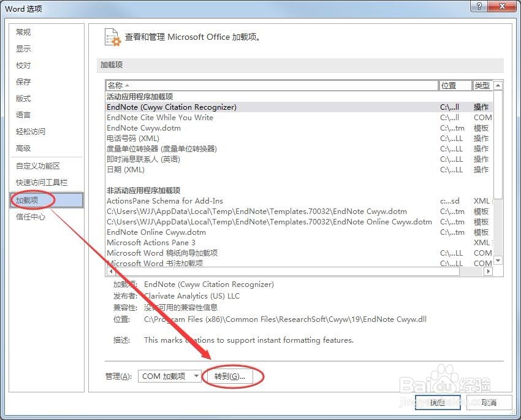Click the help question mark button
521x420 pixels.
[479, 6]
